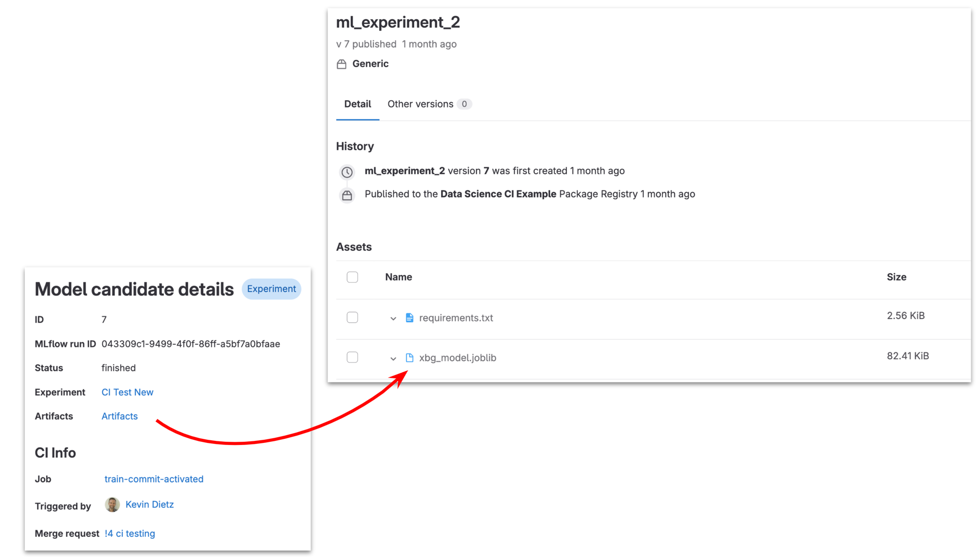Check the requirements.txt checkbox
Image resolution: width=980 pixels, height=557 pixels.
(x=352, y=317)
